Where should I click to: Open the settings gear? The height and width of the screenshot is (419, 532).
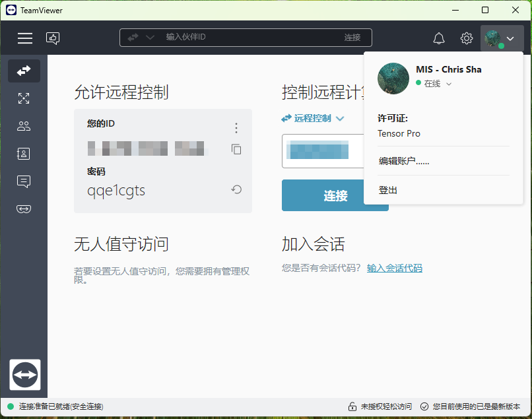(467, 38)
